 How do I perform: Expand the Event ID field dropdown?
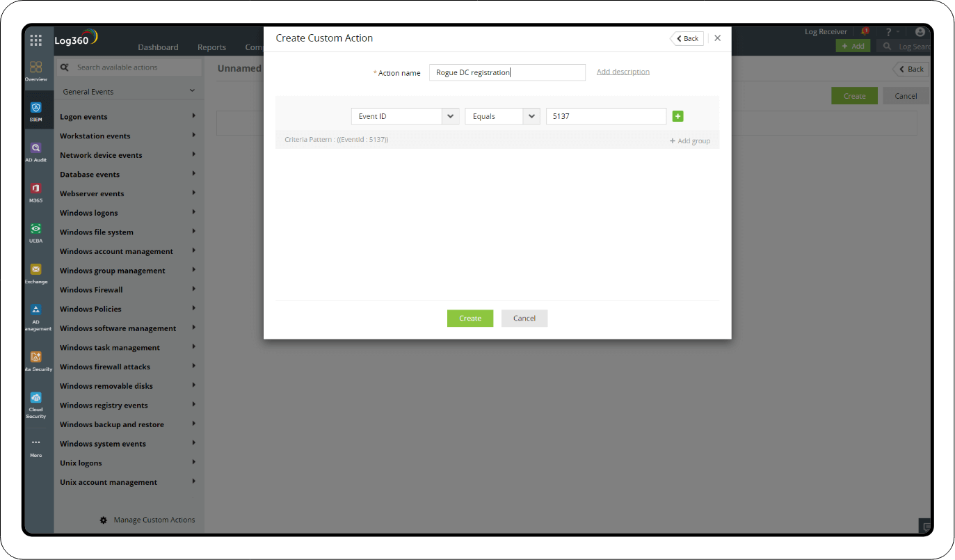[451, 116]
